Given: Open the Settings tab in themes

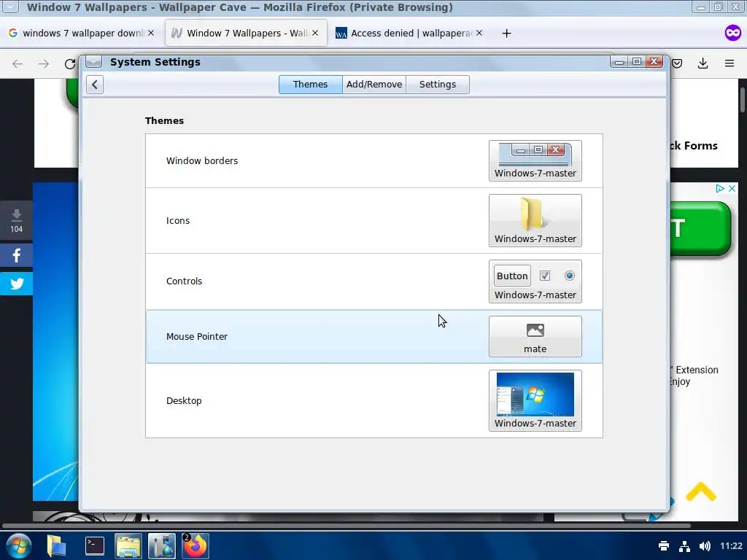Looking at the screenshot, I should [x=438, y=85].
